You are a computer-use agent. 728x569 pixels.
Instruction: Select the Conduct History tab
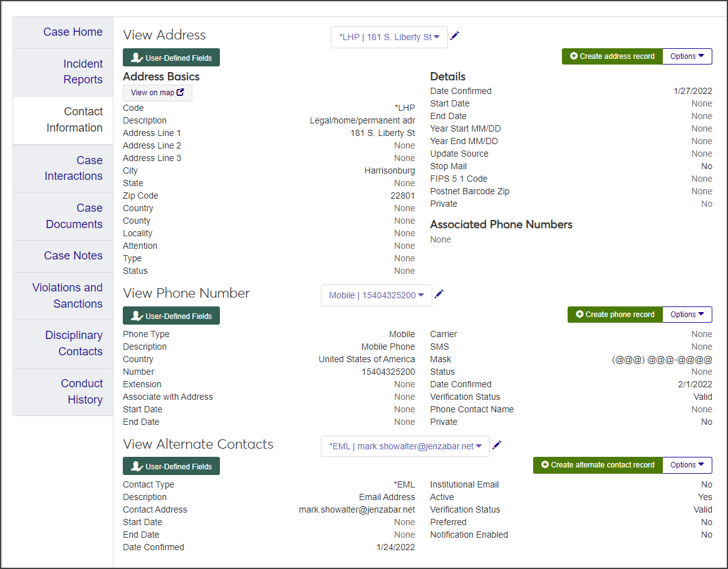81,392
